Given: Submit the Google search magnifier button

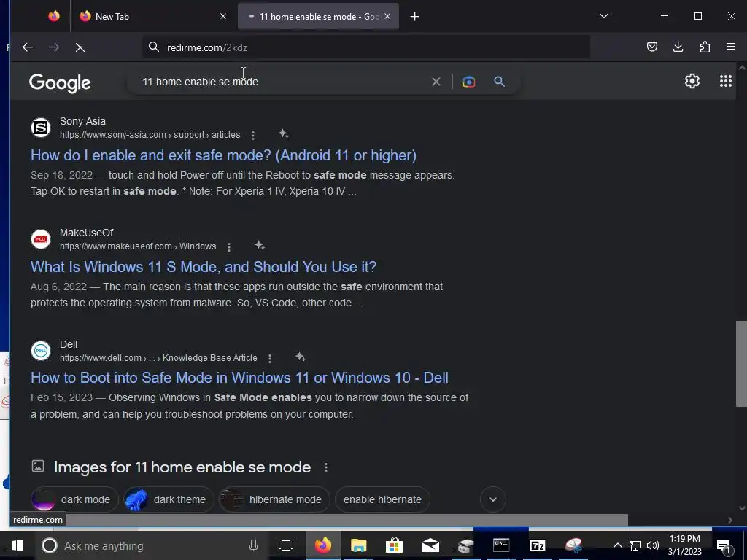Looking at the screenshot, I should coord(499,82).
